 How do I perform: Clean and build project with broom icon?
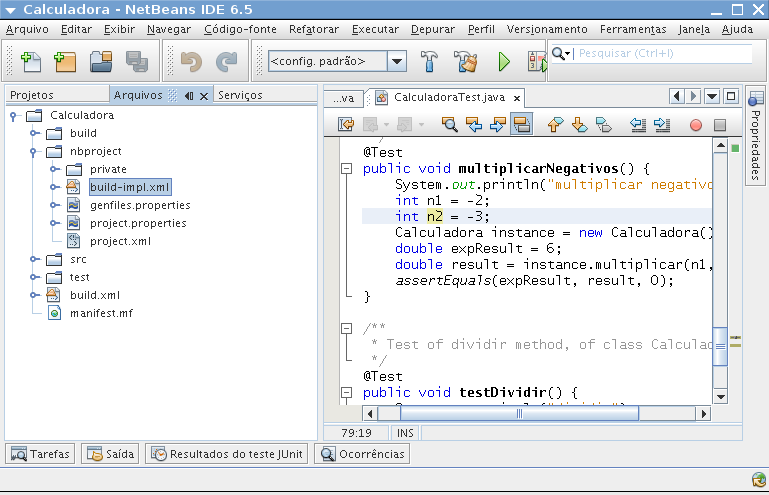point(465,62)
